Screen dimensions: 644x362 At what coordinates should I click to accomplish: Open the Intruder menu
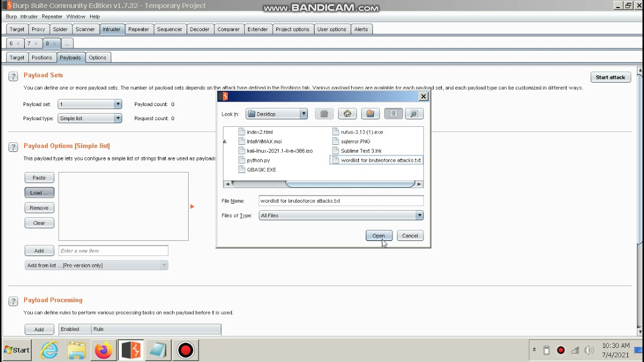(x=29, y=17)
